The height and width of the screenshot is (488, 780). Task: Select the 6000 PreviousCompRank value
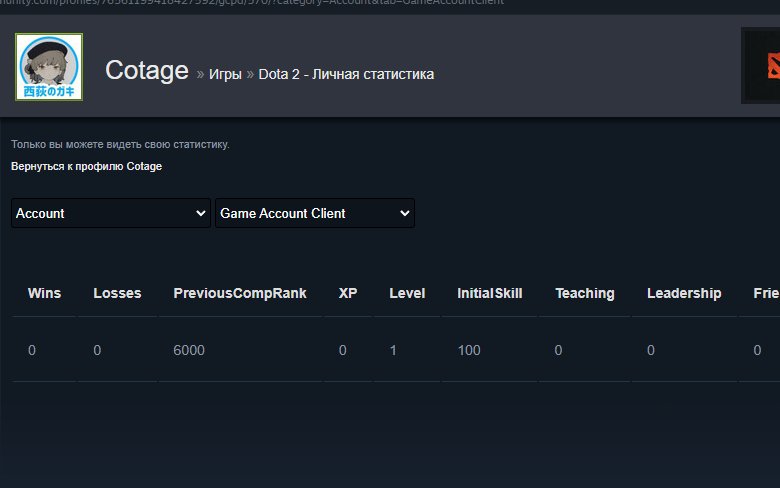pos(189,350)
